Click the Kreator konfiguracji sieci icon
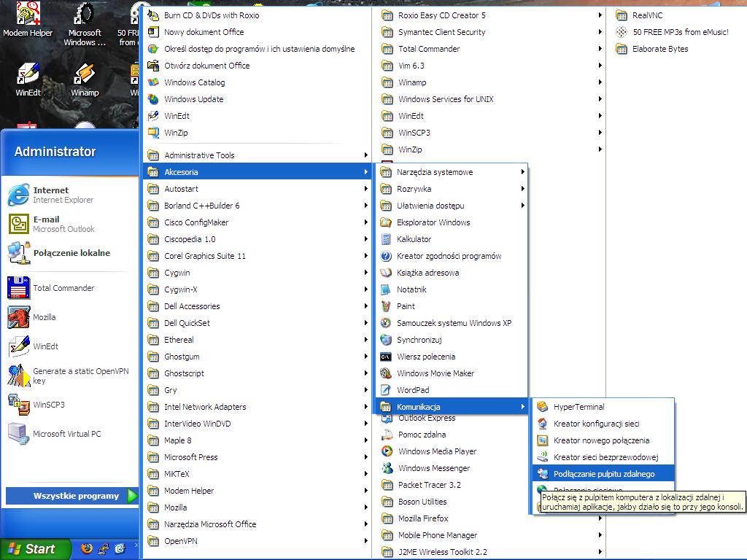 pyautogui.click(x=542, y=424)
